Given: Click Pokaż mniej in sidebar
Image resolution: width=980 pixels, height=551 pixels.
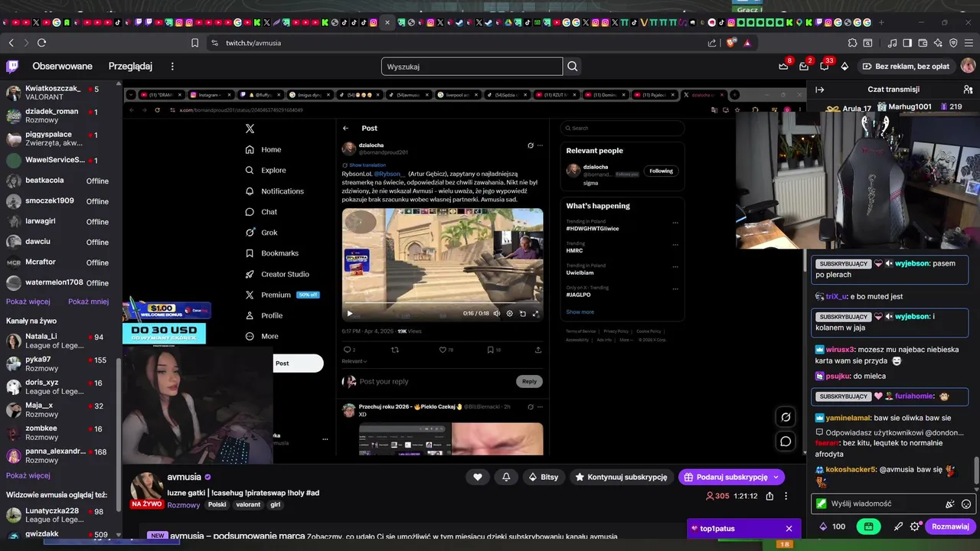Looking at the screenshot, I should 88,302.
